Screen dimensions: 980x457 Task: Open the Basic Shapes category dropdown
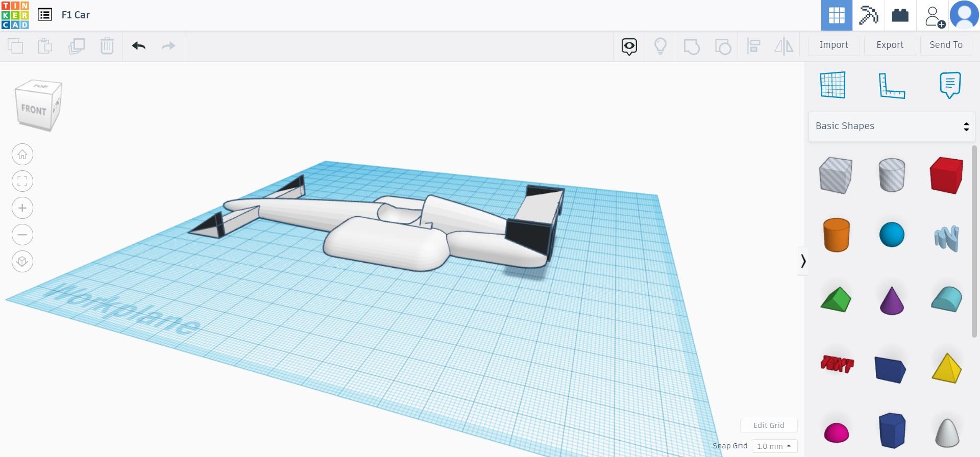click(892, 126)
